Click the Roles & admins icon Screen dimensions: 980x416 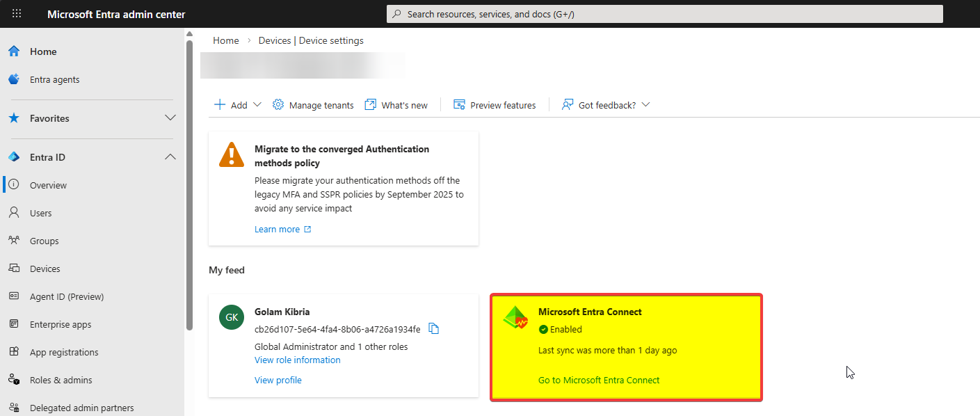(14, 380)
